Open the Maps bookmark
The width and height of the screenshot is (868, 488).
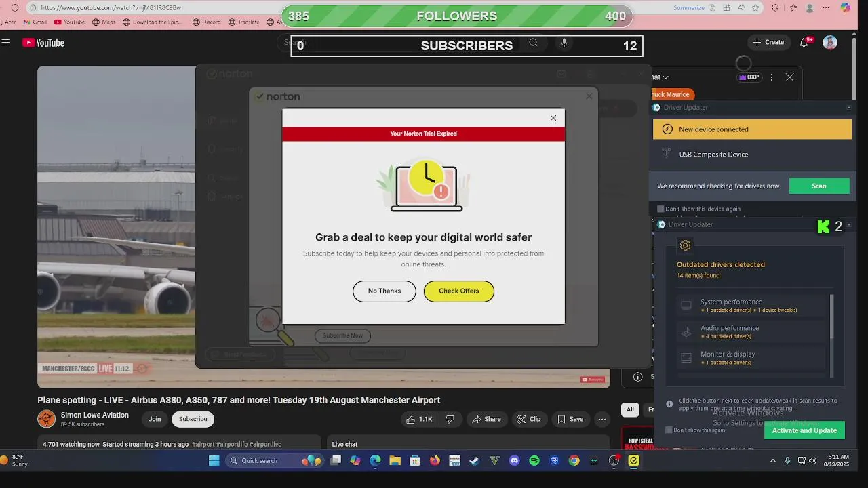coord(103,22)
